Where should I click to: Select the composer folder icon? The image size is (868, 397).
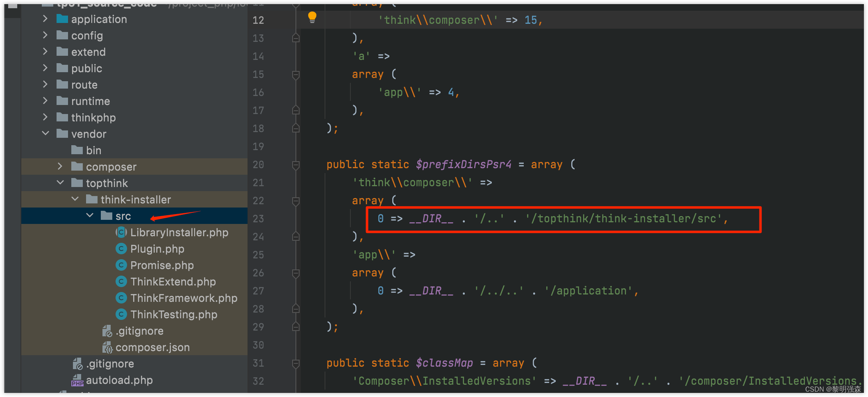(77, 166)
